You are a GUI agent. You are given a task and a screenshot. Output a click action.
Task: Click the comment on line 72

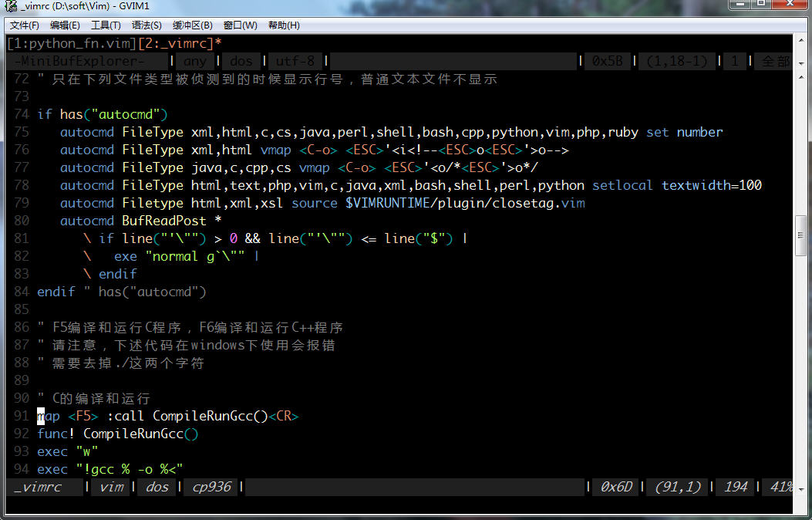click(268, 79)
